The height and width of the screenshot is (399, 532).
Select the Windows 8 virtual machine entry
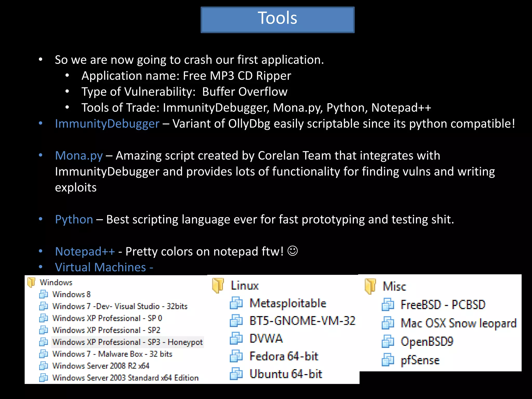click(71, 294)
